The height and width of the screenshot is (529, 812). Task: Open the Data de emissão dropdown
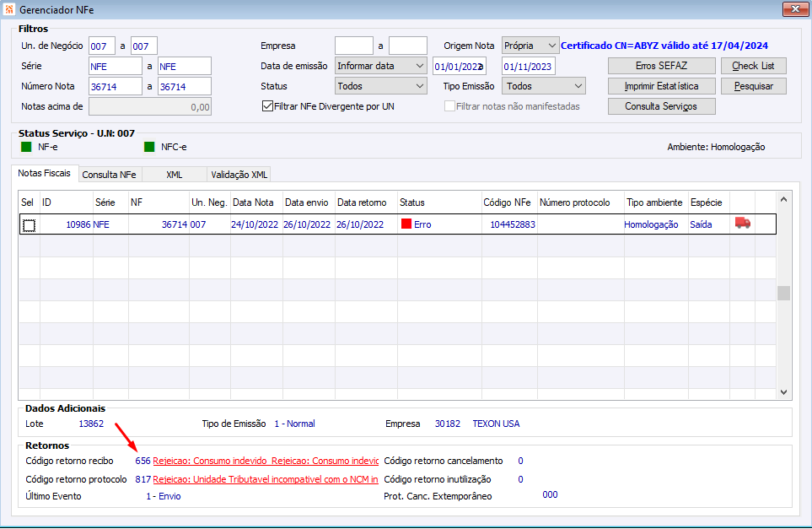coord(380,66)
